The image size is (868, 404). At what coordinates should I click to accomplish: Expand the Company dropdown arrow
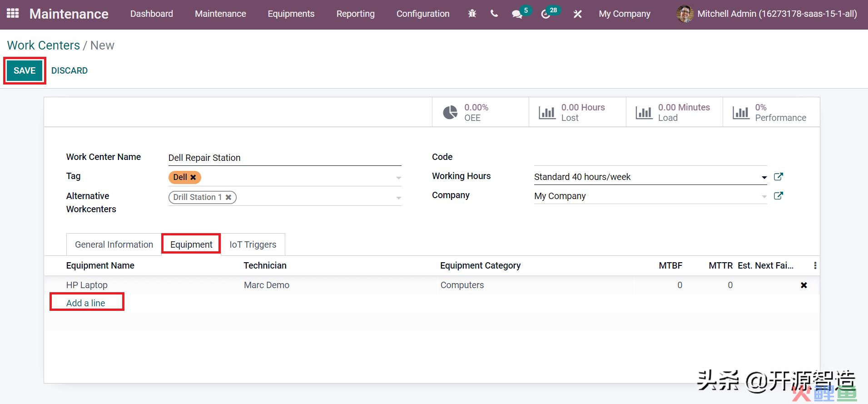click(764, 196)
